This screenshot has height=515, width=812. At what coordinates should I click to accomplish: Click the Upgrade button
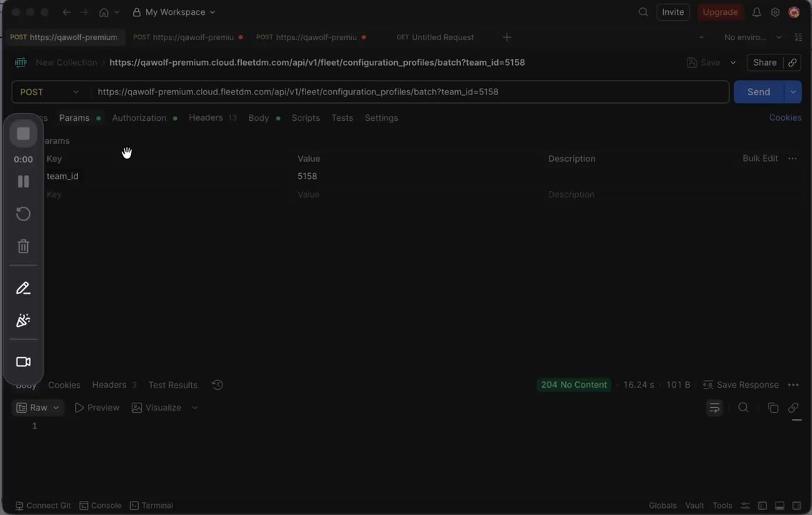720,12
